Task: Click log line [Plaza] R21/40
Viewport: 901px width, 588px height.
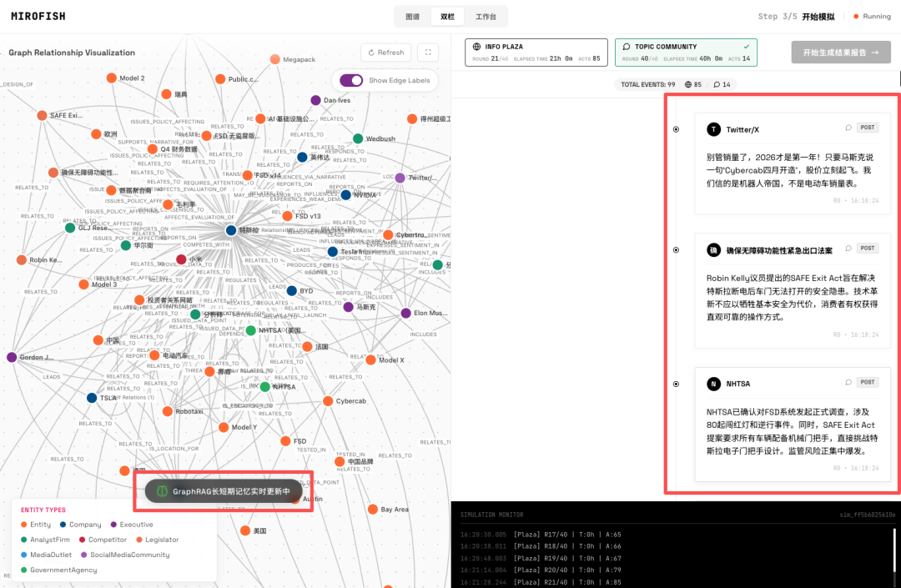Action: [x=540, y=582]
